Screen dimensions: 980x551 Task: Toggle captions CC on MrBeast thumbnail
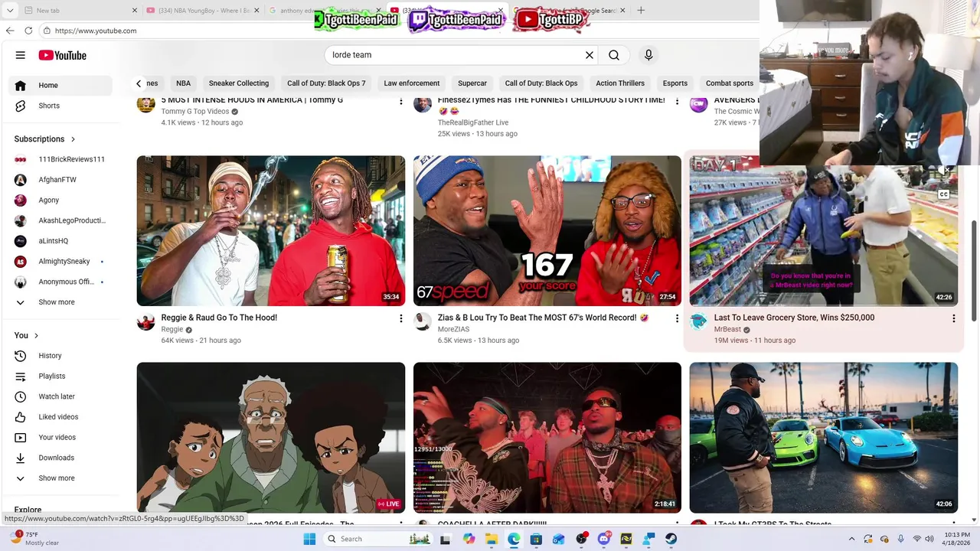click(944, 194)
